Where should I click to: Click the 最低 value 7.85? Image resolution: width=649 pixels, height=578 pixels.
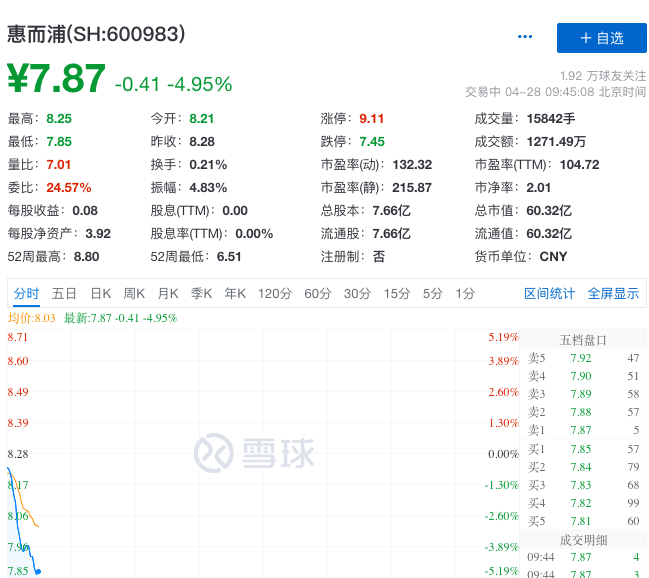click(x=59, y=142)
